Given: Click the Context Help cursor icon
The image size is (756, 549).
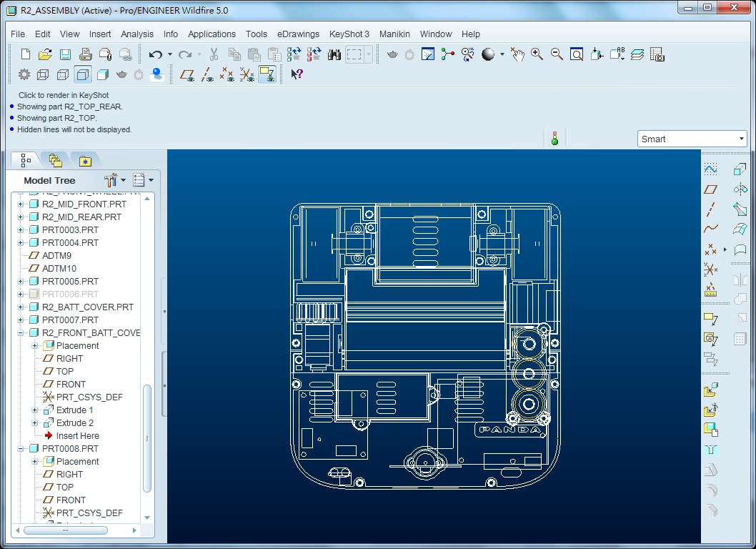Looking at the screenshot, I should [x=297, y=74].
